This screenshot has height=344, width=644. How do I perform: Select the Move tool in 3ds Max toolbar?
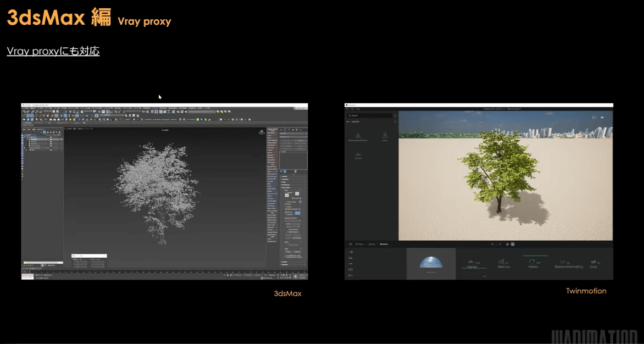[70, 112]
